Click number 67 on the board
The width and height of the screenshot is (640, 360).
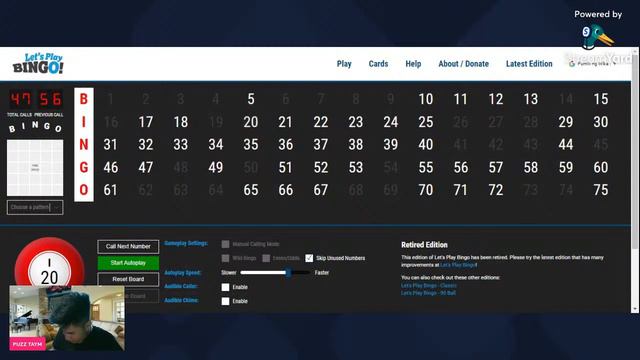point(320,190)
